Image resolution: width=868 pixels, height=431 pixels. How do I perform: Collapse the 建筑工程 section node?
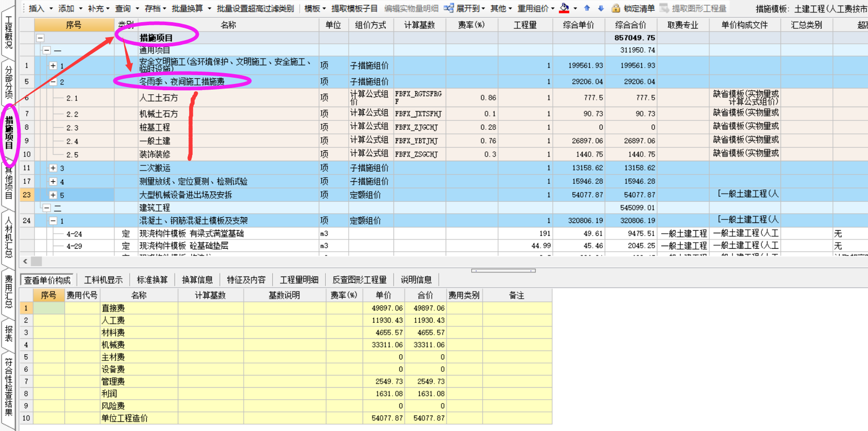(x=47, y=208)
